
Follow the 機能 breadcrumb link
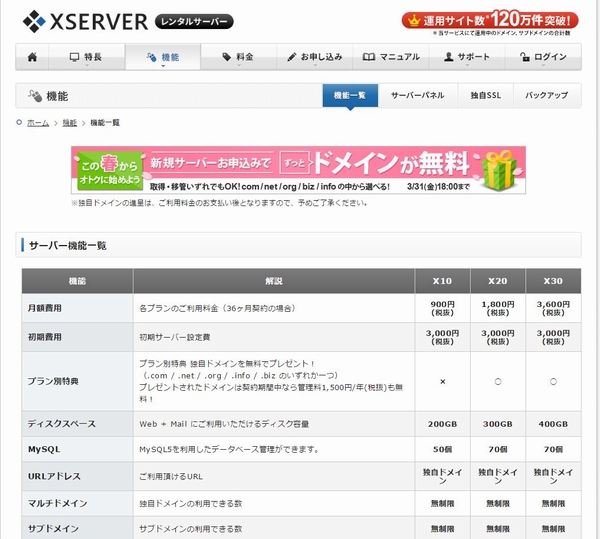(x=70, y=123)
